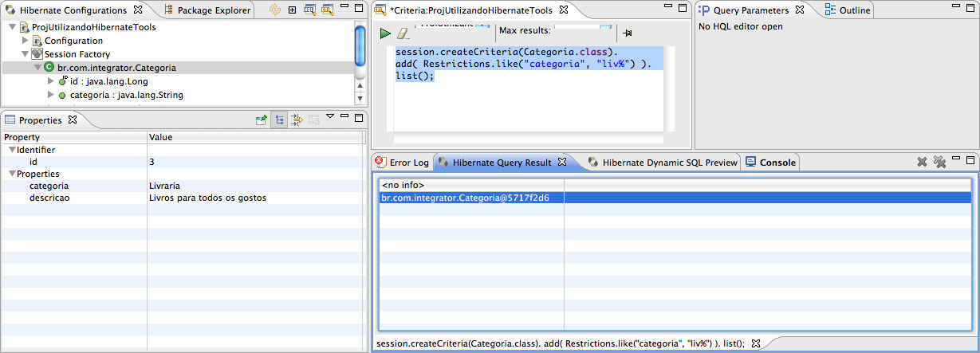Click the Value column header
The image size is (980, 353).
(x=257, y=137)
